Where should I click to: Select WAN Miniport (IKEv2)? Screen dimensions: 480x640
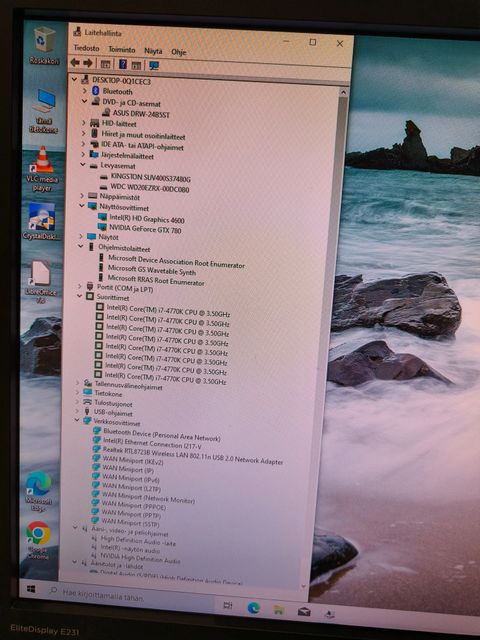click(133, 461)
